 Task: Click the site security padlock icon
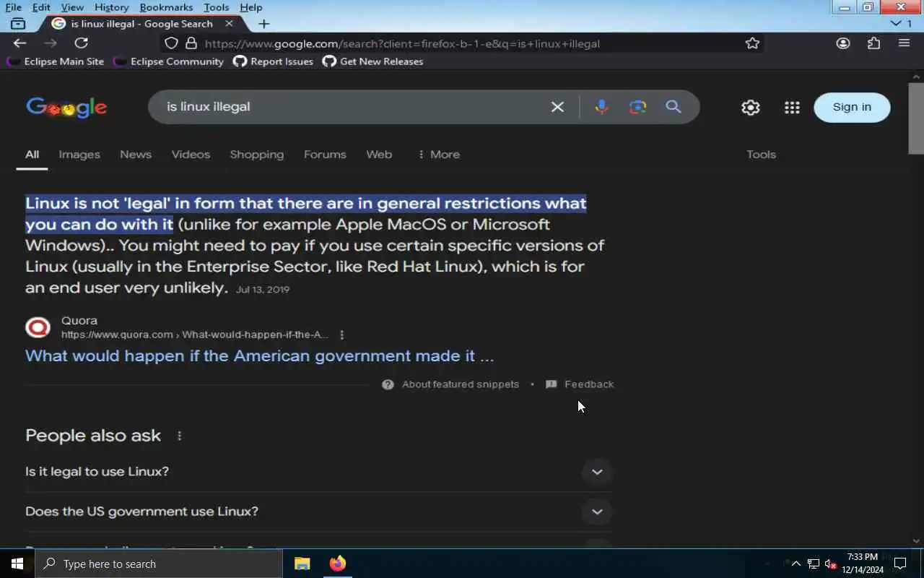point(191,43)
